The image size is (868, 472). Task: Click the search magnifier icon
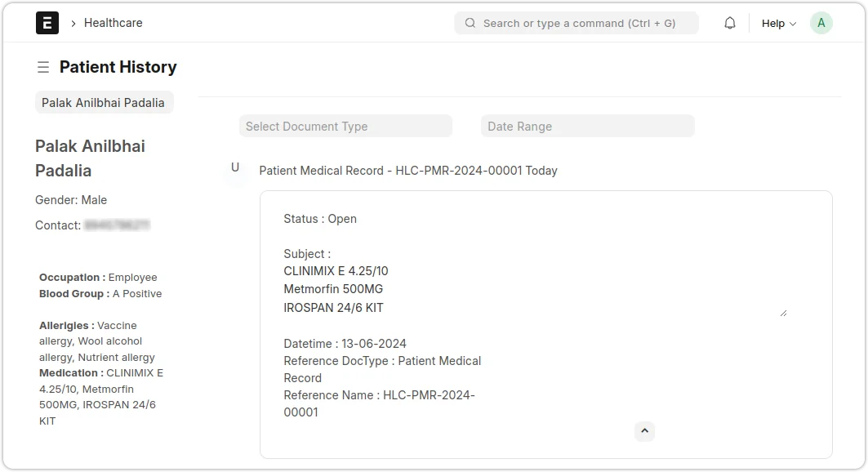(470, 23)
